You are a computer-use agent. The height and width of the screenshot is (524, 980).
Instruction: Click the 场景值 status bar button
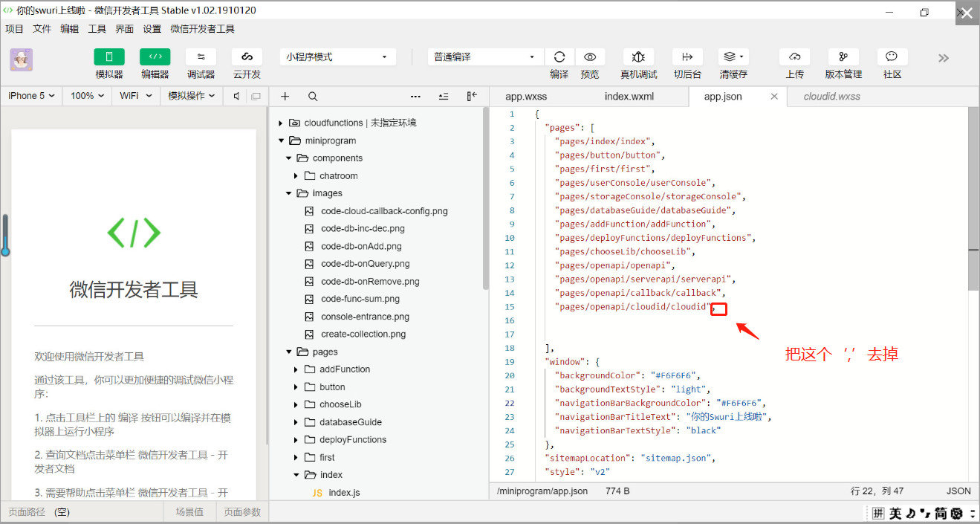(189, 512)
